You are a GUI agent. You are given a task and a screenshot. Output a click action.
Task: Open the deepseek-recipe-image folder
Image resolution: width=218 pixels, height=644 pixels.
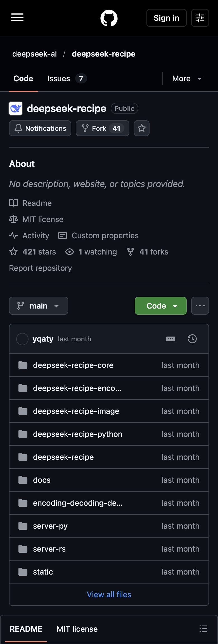tap(76, 411)
